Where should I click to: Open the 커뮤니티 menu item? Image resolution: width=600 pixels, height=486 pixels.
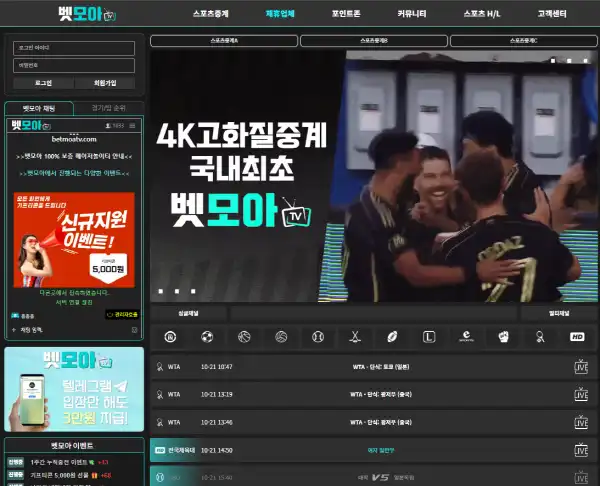[x=411, y=15]
